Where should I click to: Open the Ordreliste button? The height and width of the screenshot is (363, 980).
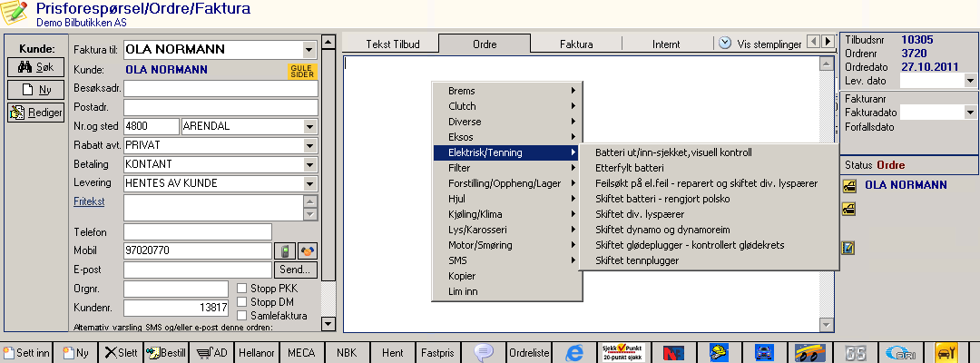point(529,353)
